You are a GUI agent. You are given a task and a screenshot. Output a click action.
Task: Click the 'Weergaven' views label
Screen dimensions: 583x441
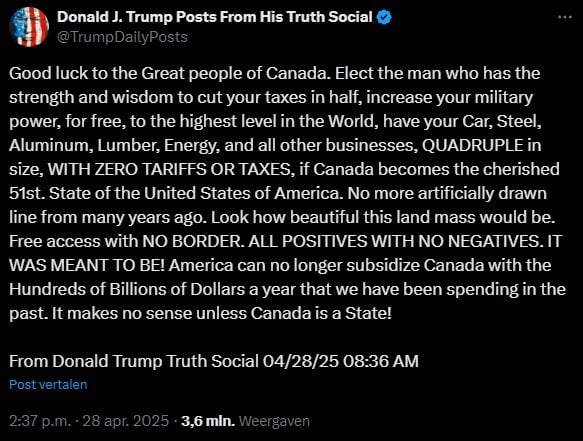274,421
